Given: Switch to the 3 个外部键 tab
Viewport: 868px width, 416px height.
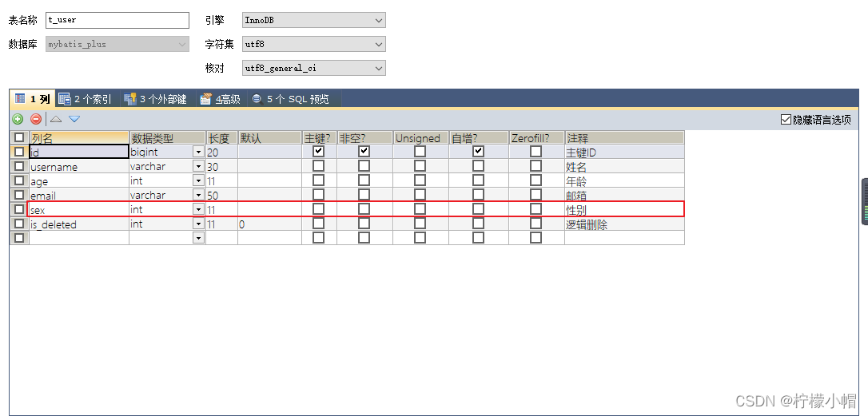Looking at the screenshot, I should [x=156, y=99].
